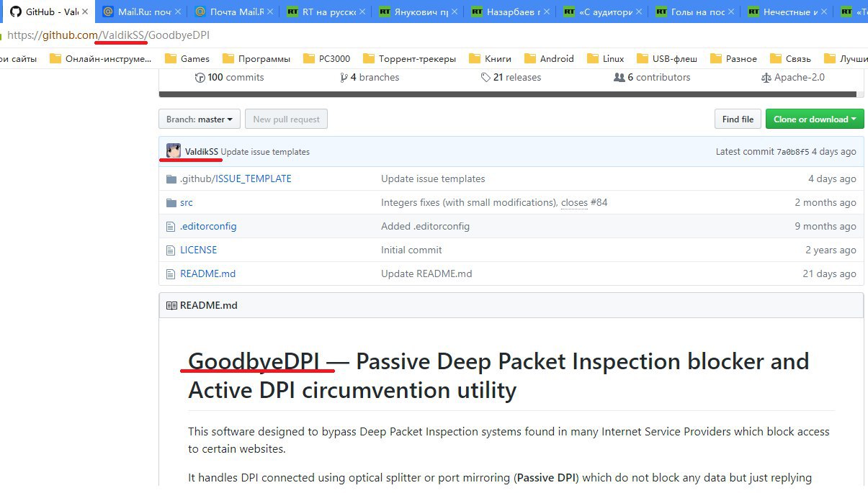This screenshot has width=868, height=493.
Task: Close the Янукович tab
Action: [x=456, y=12]
